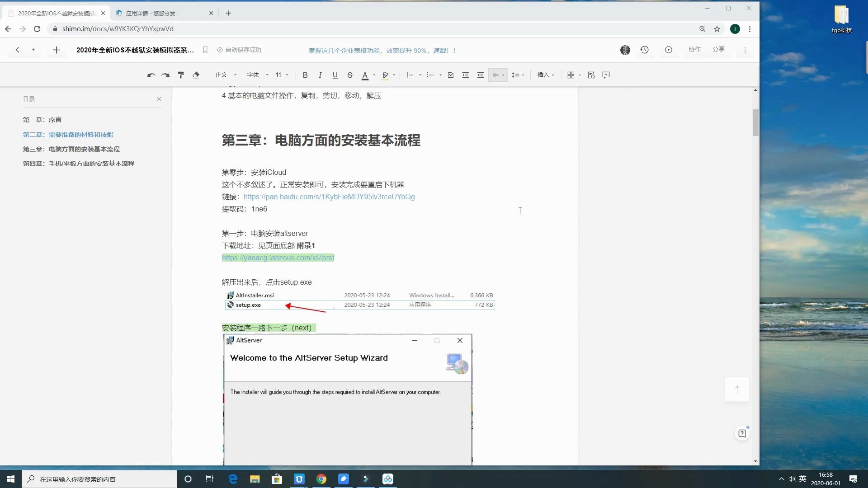Click the back-to-top arrow button
This screenshot has height=488, width=868.
[737, 389]
